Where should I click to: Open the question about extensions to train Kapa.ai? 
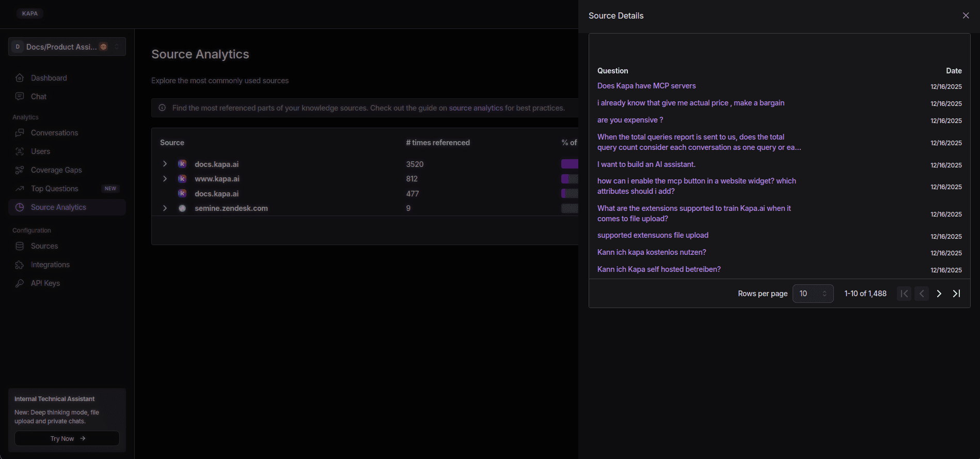pos(694,213)
